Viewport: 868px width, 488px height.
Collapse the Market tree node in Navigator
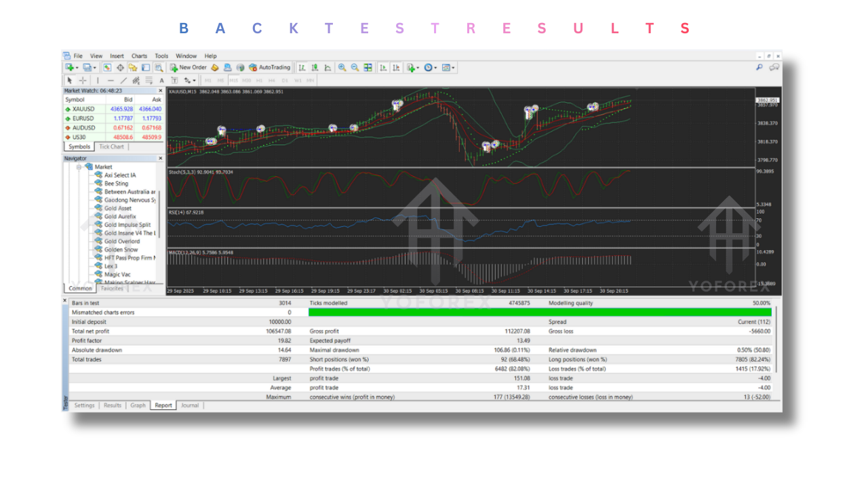(79, 167)
